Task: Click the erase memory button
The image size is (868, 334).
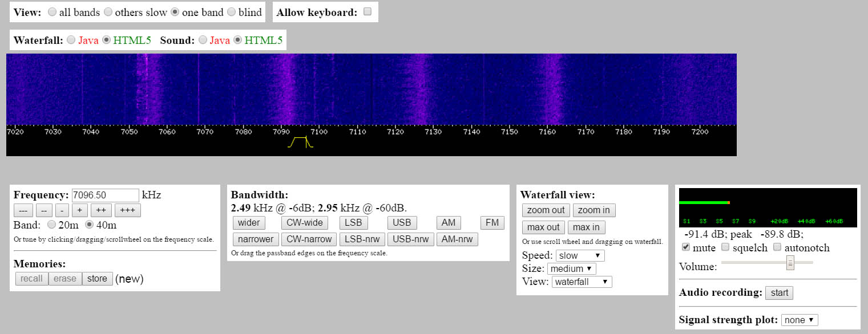Action: (x=65, y=279)
